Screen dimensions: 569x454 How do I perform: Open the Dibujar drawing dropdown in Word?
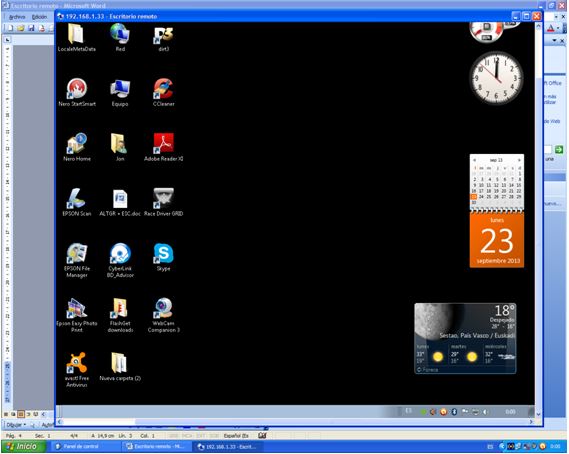(x=15, y=424)
